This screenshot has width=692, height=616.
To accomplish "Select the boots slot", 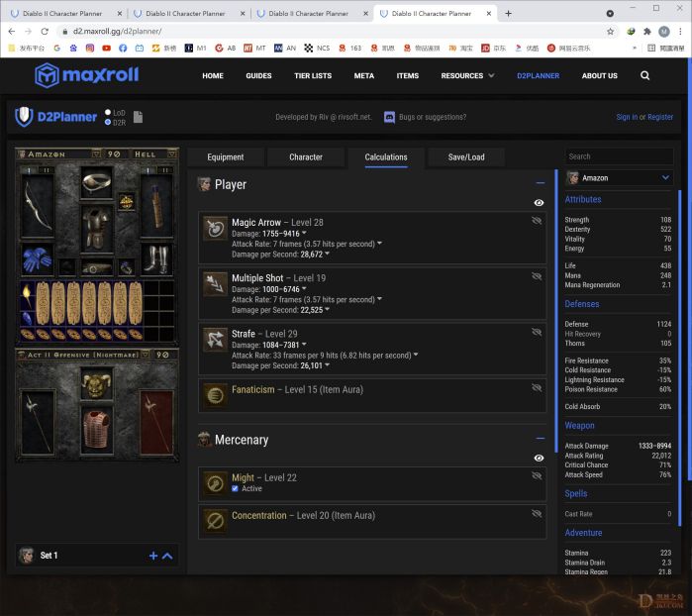I will coord(157,258).
